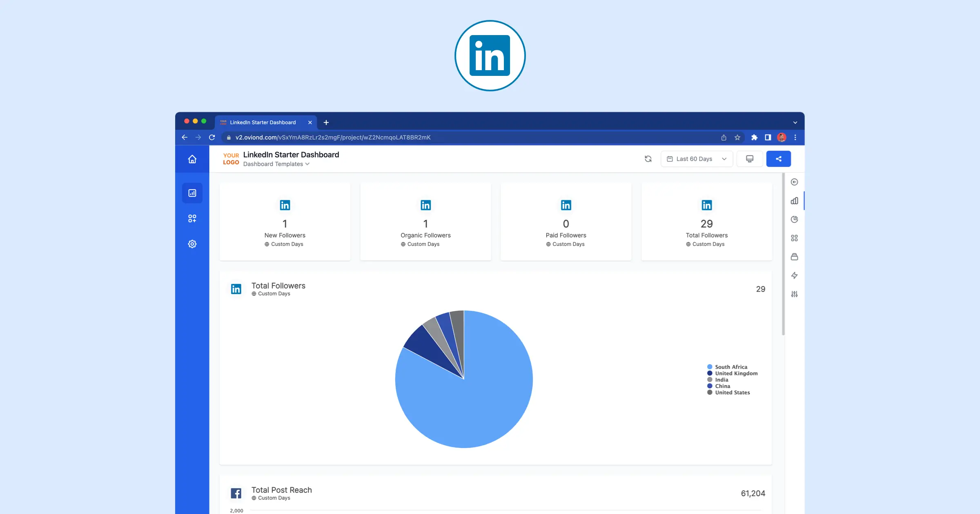The width and height of the screenshot is (980, 514).
Task: Select the LinkedIn Starter Dashboard browser tab
Action: pos(266,122)
